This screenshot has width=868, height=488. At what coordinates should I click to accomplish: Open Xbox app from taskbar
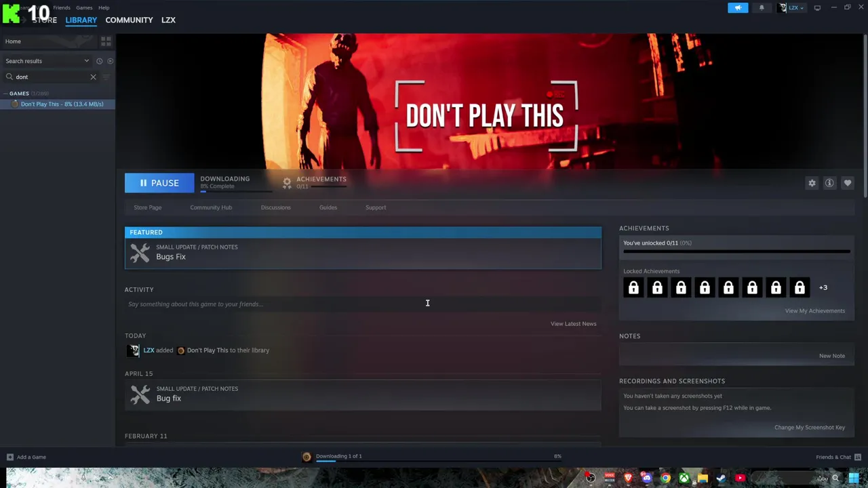tap(685, 478)
